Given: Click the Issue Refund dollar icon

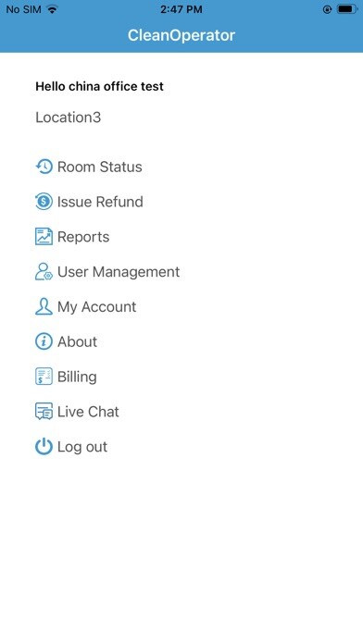Looking at the screenshot, I should pos(44,202).
